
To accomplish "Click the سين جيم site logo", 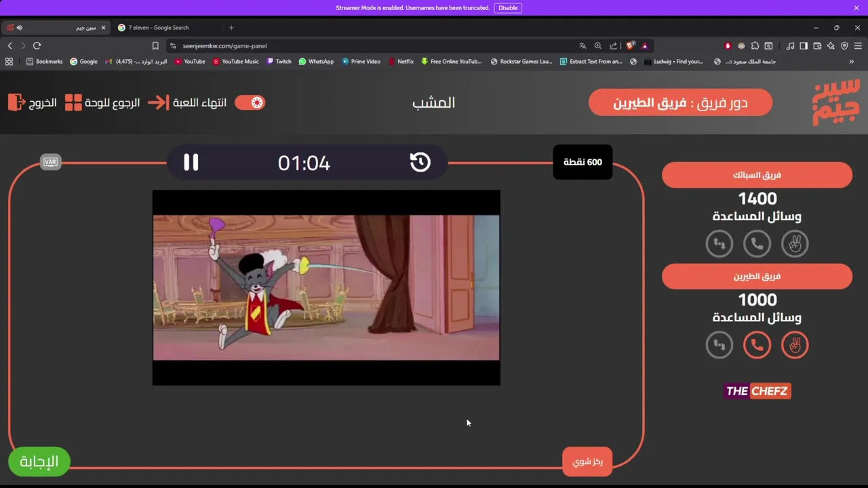I will point(836,102).
